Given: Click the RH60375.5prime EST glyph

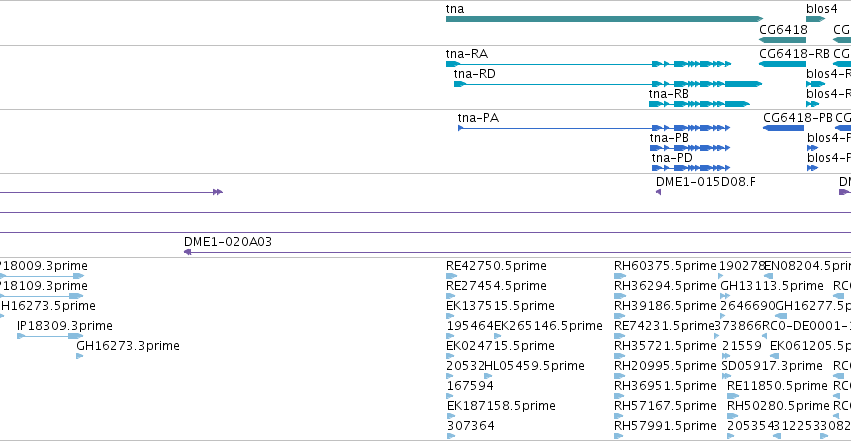Looking at the screenshot, I should pyautogui.click(x=619, y=276).
